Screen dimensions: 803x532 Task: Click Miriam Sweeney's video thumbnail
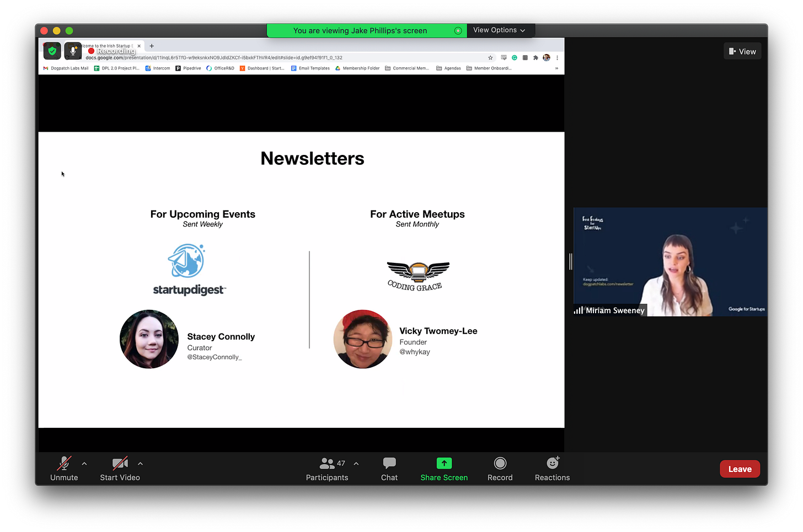click(x=670, y=262)
